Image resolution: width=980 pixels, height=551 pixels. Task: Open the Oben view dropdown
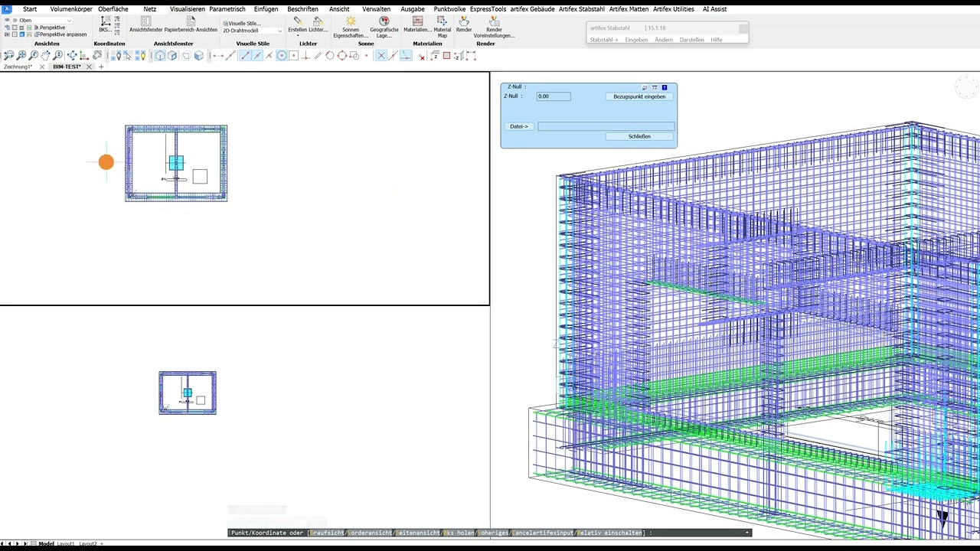point(44,21)
